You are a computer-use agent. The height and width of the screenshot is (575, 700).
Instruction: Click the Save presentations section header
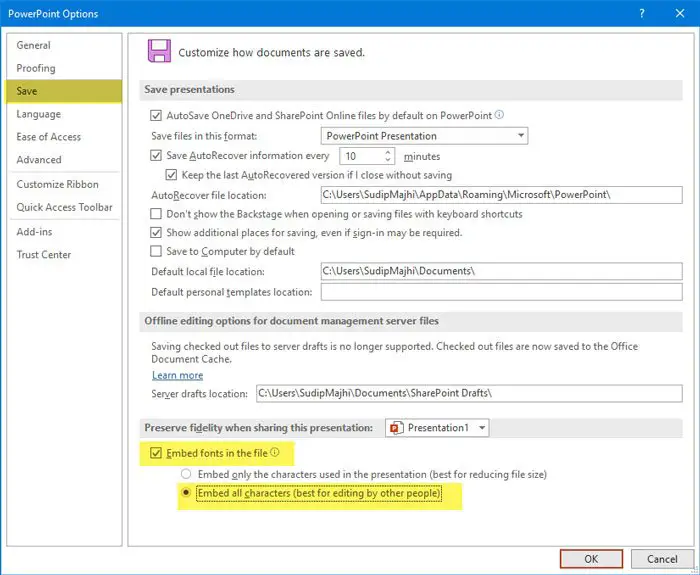coord(411,90)
